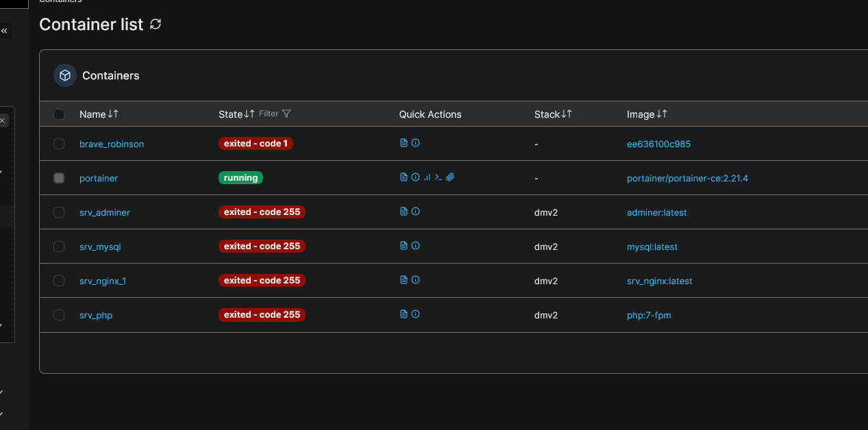Open stats for portainer container
The width and height of the screenshot is (868, 430).
pos(427,177)
